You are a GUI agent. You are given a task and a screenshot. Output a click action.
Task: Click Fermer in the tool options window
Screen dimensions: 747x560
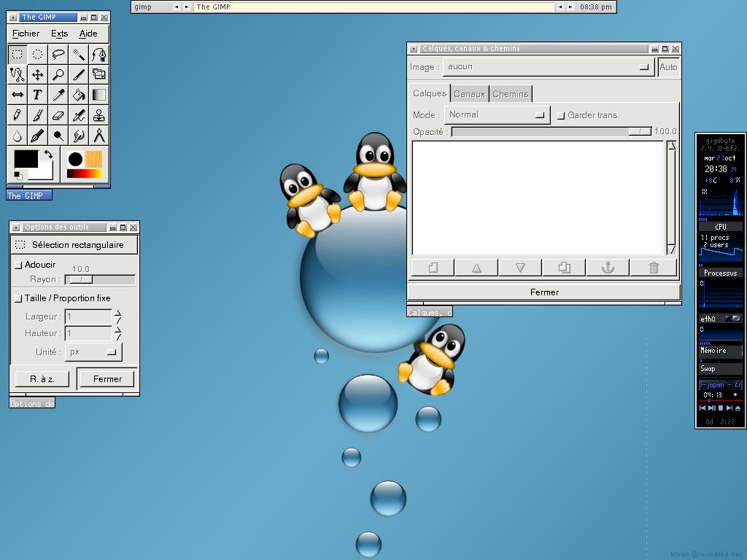(x=107, y=379)
